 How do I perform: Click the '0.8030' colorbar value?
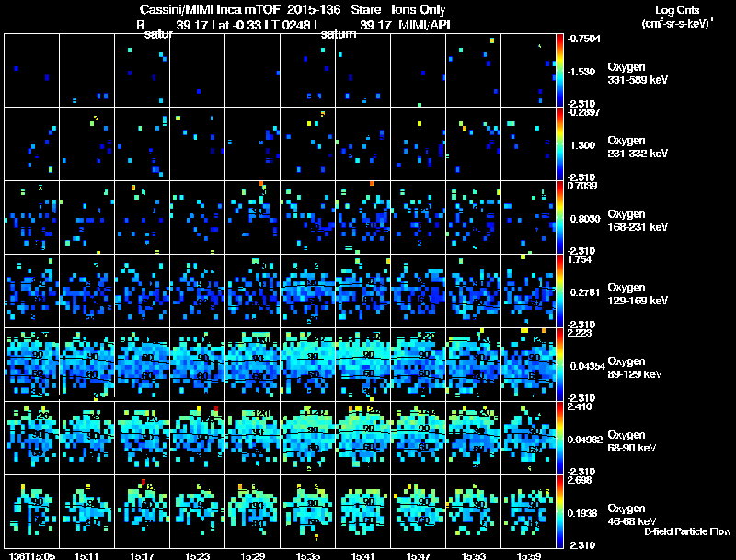coord(585,219)
